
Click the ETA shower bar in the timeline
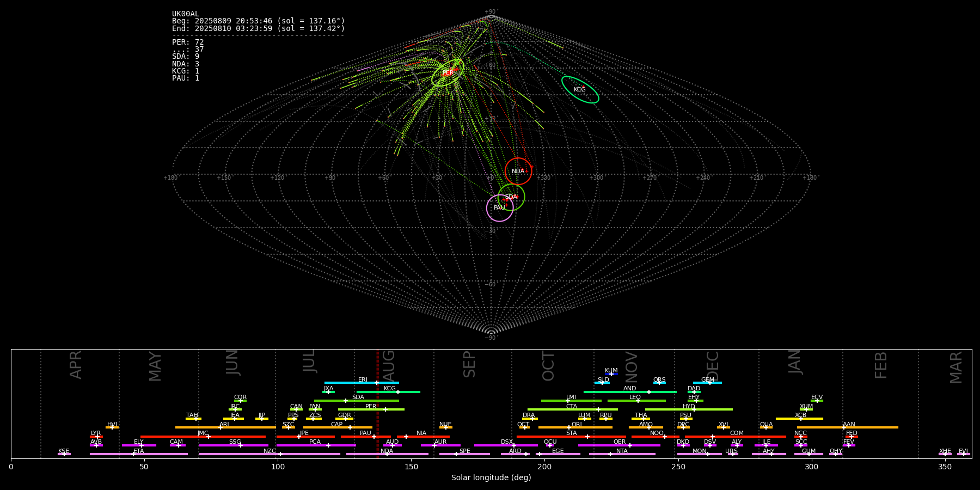[139, 454]
